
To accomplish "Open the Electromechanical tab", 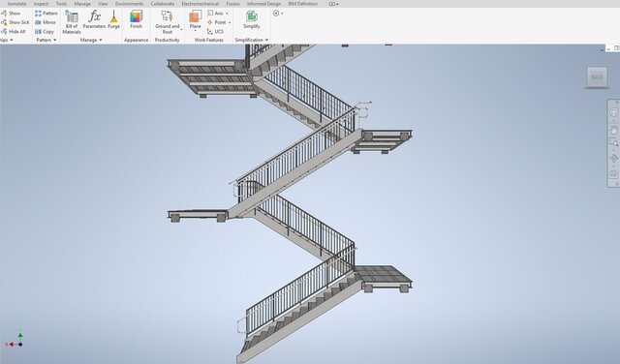I will 201,4.
